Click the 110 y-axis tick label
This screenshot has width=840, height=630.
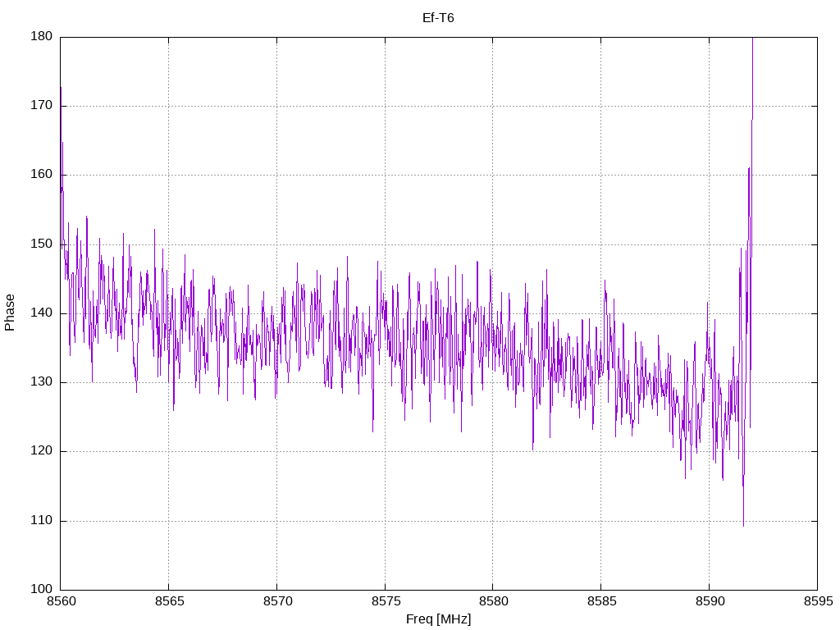42,520
